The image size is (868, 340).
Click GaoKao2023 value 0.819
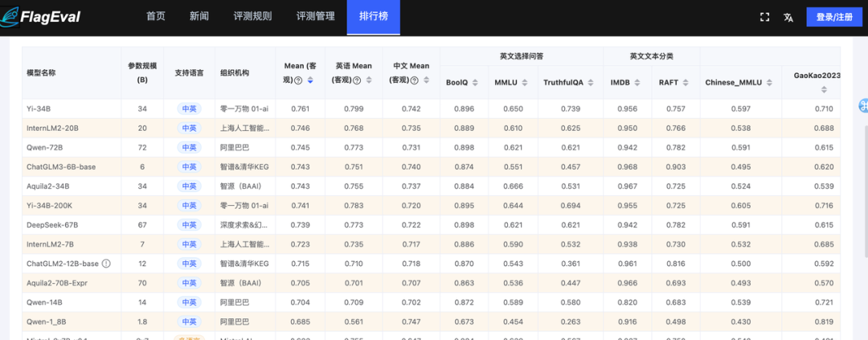click(x=824, y=322)
